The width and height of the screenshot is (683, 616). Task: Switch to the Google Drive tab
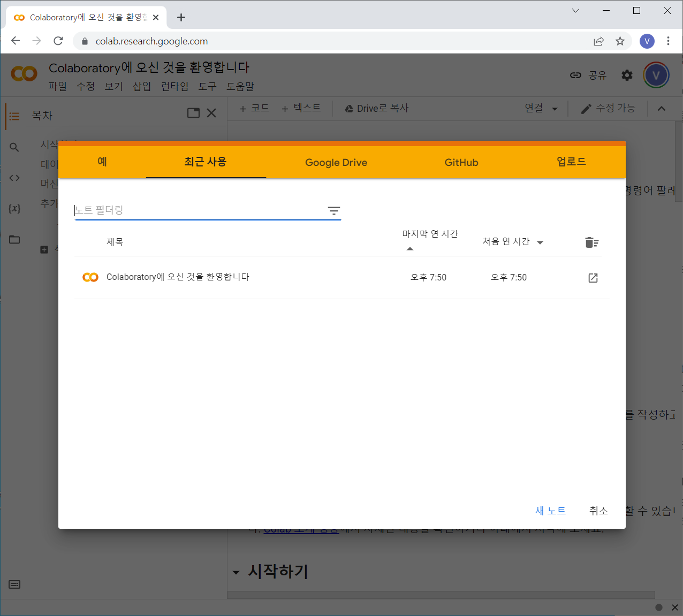tap(336, 162)
